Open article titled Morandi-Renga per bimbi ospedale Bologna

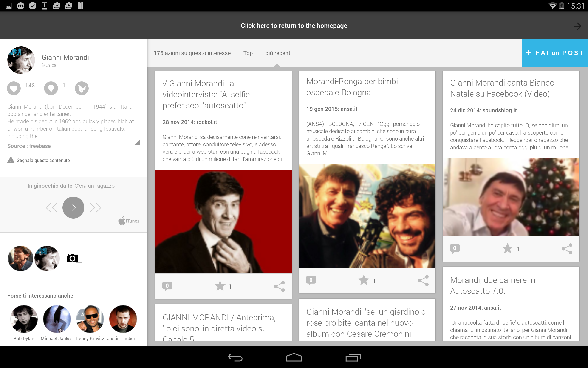(x=352, y=87)
